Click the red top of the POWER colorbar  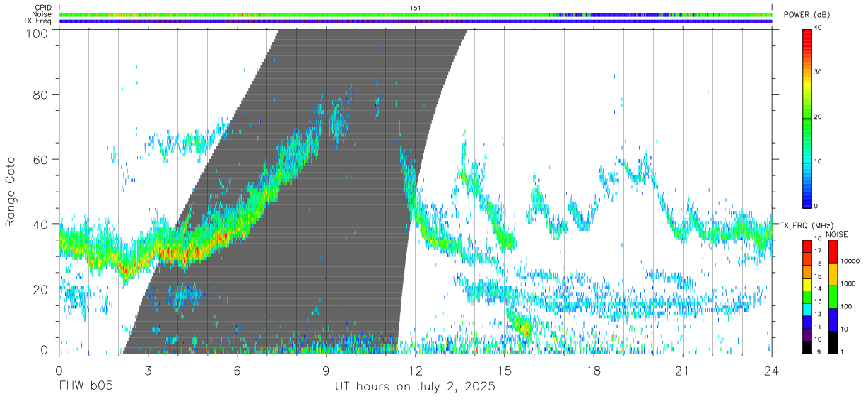807,33
